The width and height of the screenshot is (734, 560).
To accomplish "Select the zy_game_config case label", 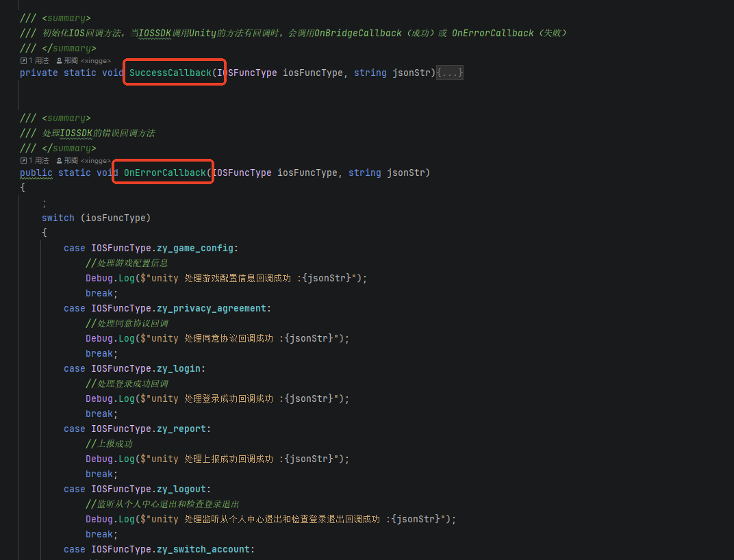I will 195,248.
